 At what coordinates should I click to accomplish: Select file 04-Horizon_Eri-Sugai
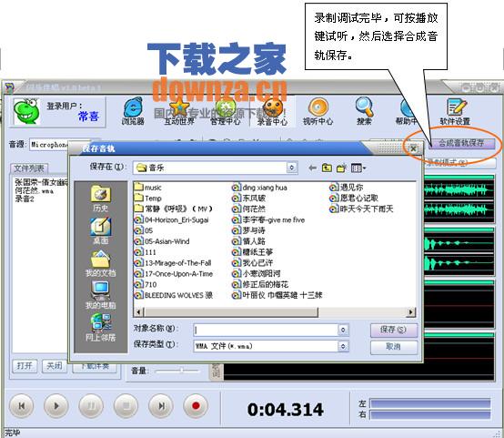pos(172,219)
